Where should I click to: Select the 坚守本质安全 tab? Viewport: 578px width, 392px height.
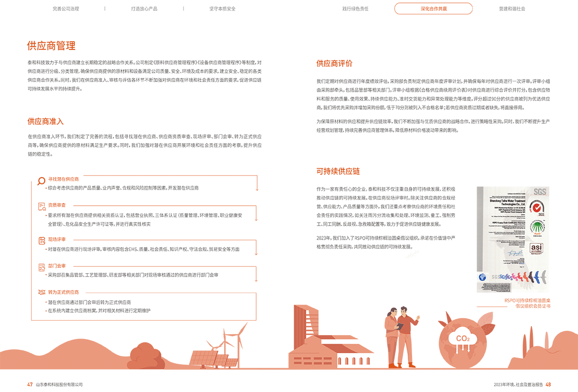[x=222, y=9]
